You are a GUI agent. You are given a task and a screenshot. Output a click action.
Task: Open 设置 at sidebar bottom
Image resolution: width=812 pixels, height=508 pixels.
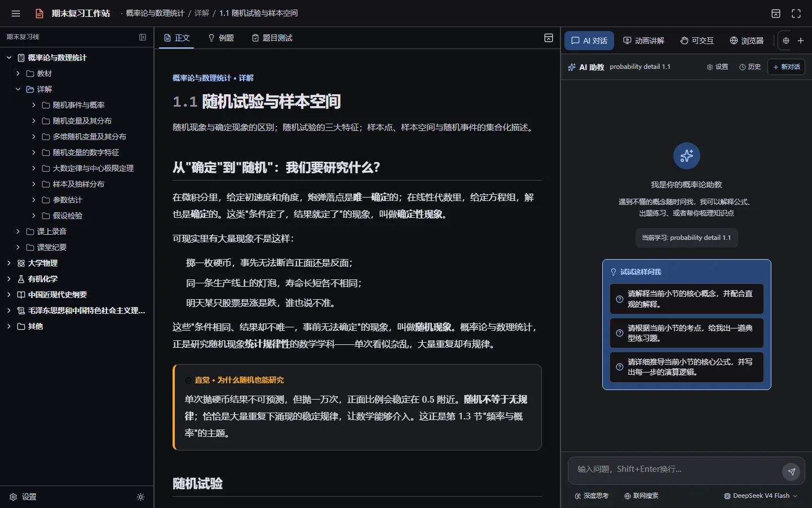pos(23,497)
